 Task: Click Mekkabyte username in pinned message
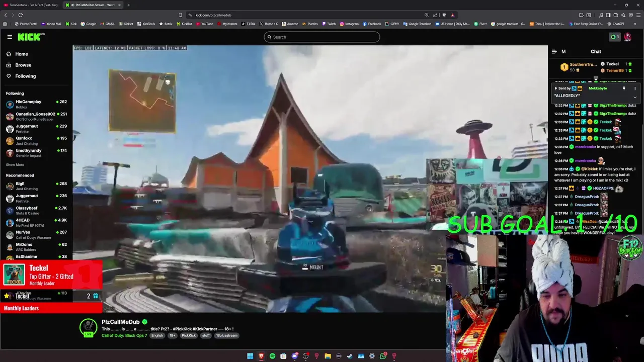tap(598, 88)
